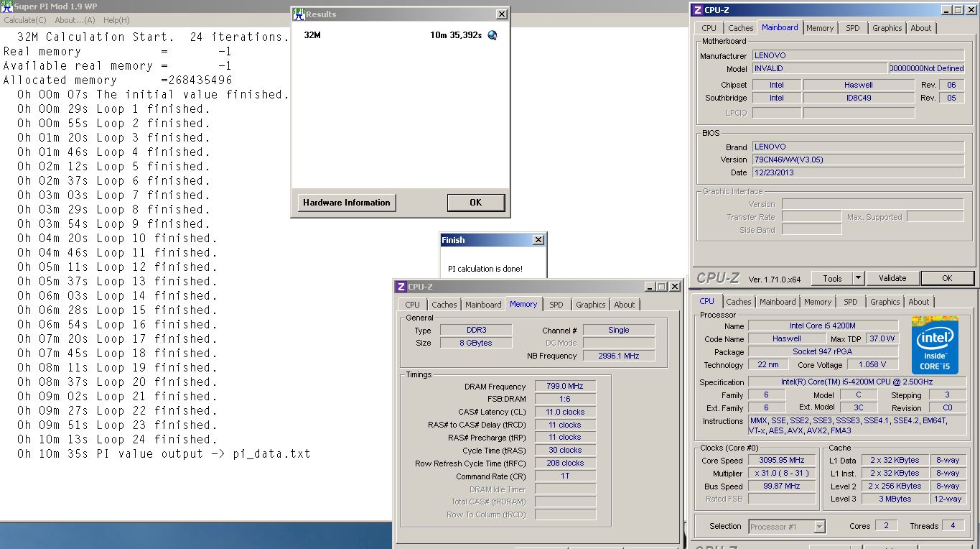
Task: Expand the Tools dropdown arrow
Action: pos(858,278)
